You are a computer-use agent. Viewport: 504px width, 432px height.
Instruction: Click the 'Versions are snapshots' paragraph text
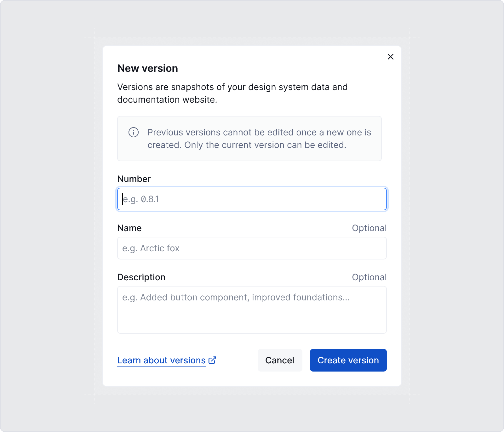232,87
